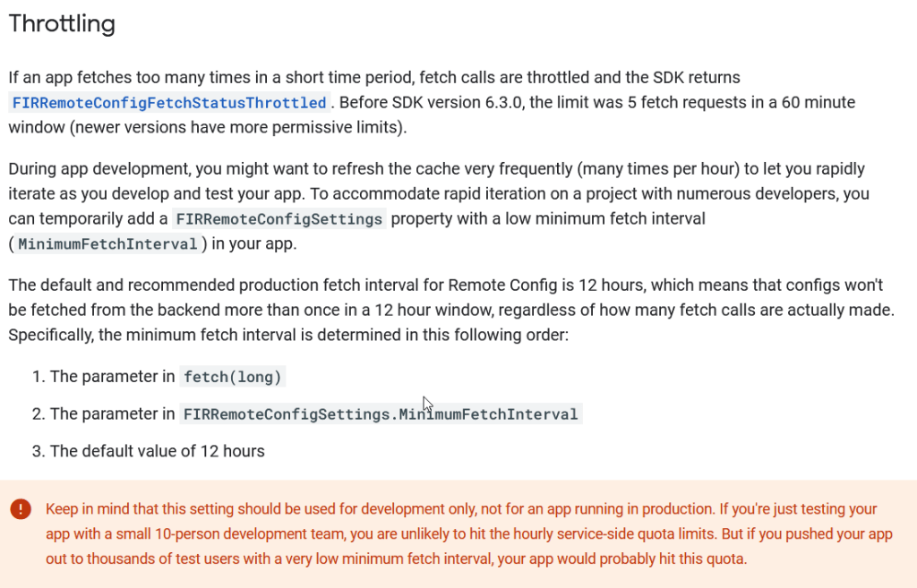This screenshot has height=588, width=917.
Task: Click '(newer versions have more permissive limits)'
Action: tap(238, 127)
